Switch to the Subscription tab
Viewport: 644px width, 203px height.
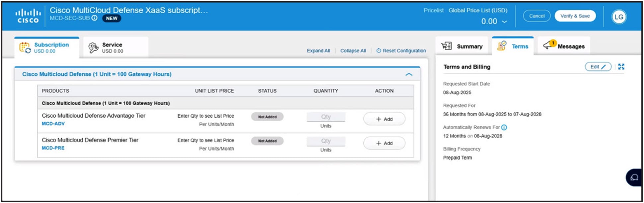point(47,48)
